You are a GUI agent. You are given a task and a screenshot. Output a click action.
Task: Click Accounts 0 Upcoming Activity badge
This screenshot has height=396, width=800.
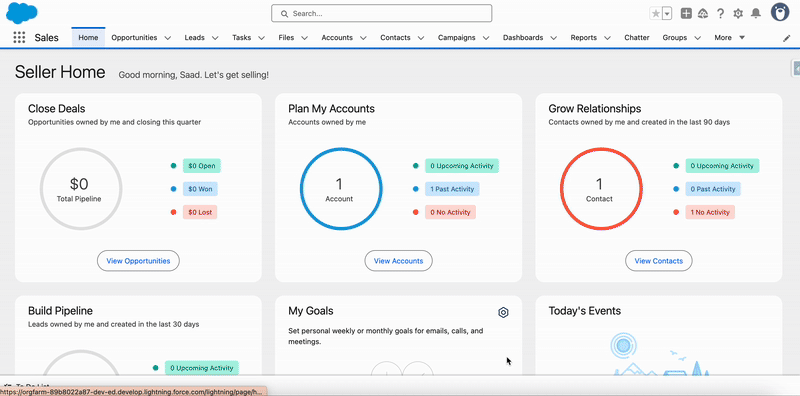point(462,166)
